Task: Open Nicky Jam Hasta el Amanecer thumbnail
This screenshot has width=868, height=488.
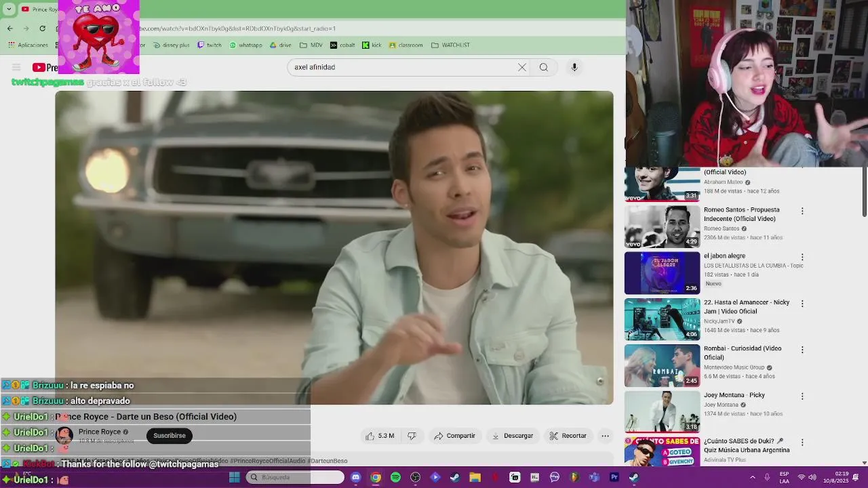Action: pyautogui.click(x=662, y=319)
